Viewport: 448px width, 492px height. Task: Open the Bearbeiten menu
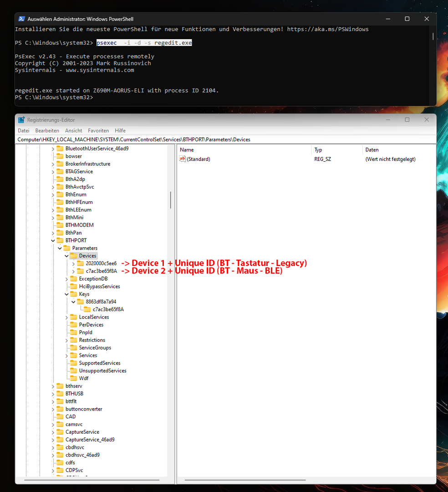tap(47, 131)
